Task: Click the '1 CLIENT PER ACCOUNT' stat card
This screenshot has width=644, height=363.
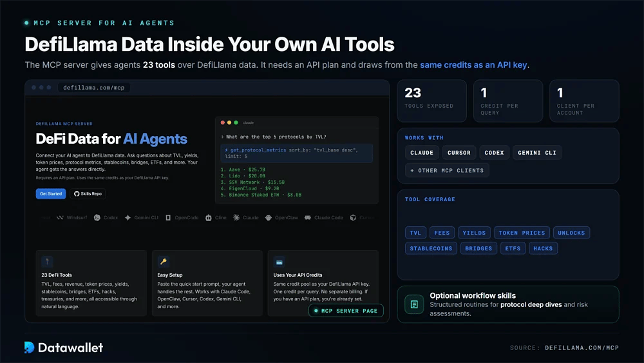Action: (x=584, y=101)
